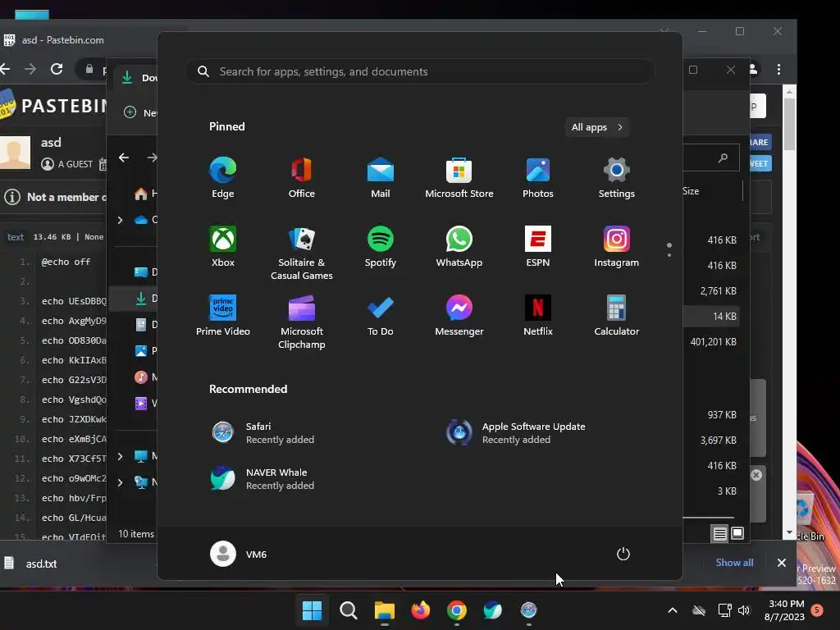
Task: Launch the Xbox app
Action: tap(223, 247)
